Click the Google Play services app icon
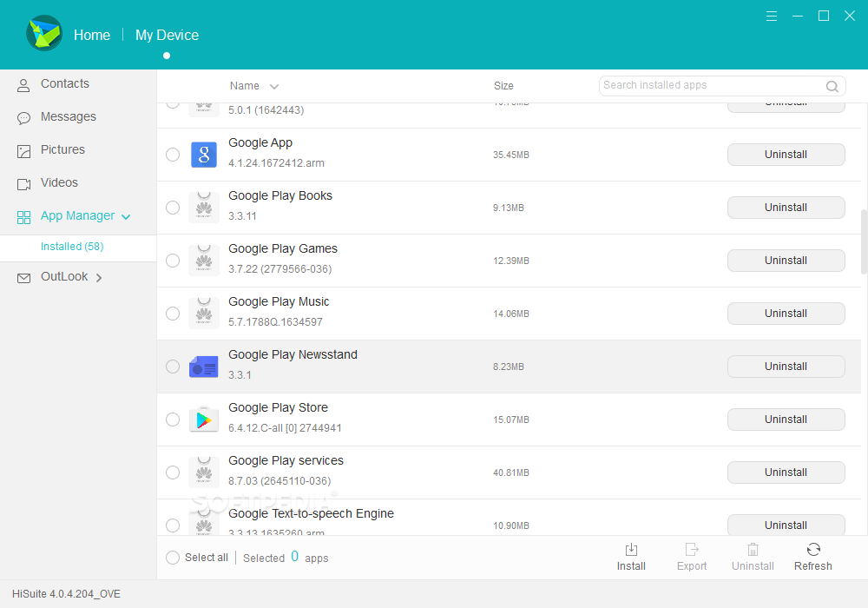868x608 pixels. (204, 473)
